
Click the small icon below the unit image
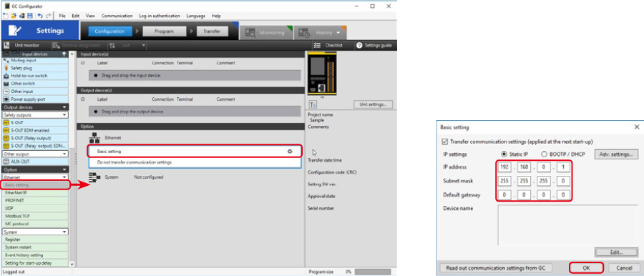313,104
